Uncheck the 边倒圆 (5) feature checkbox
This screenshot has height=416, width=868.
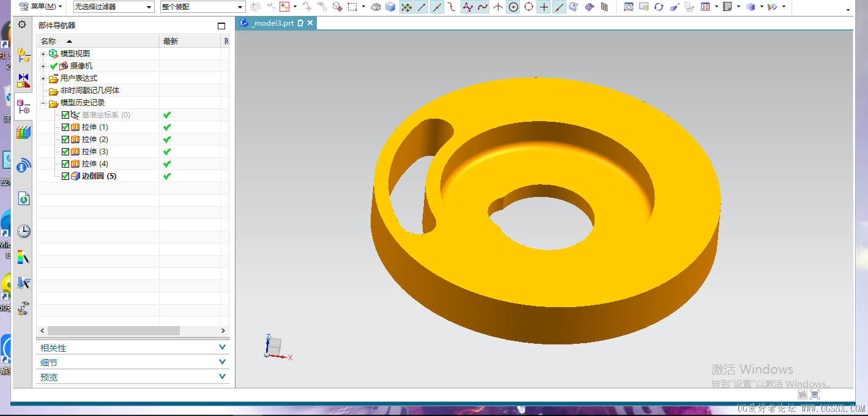(65, 176)
